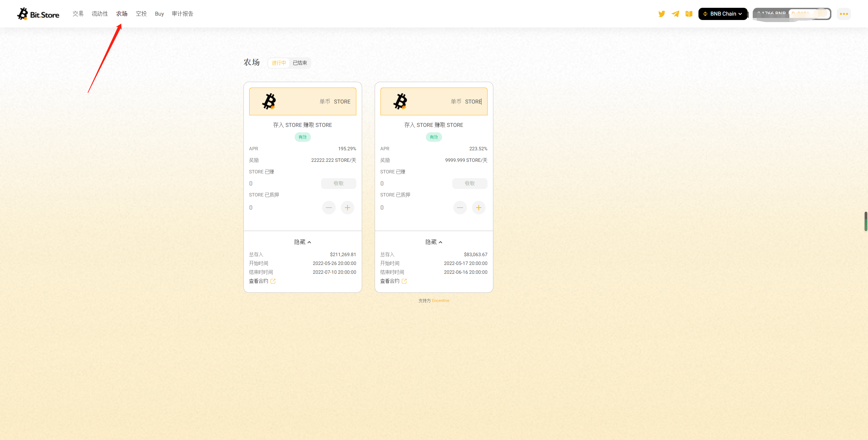Click contract external-link icon in $211,269.81 pool
Screen dimensions: 868x440
click(273, 281)
